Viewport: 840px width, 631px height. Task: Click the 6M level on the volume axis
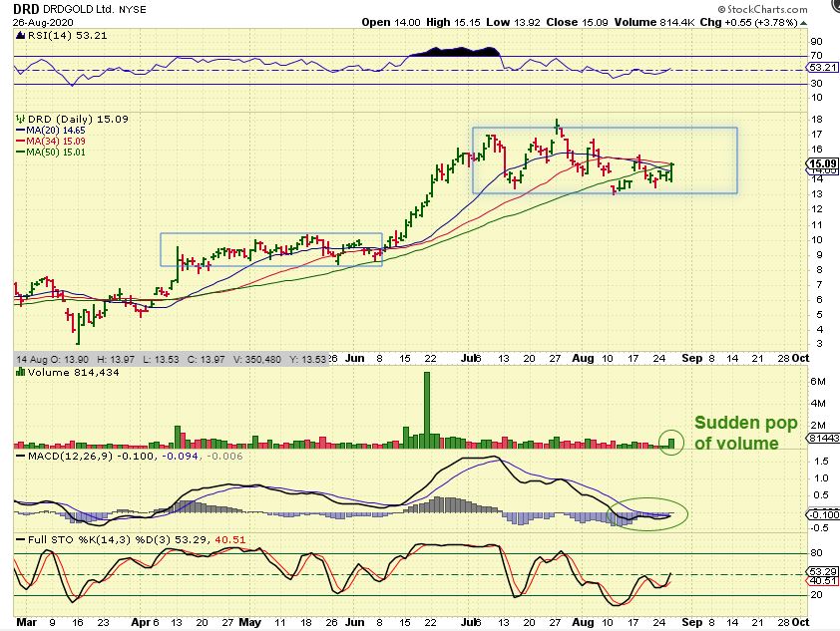818,381
